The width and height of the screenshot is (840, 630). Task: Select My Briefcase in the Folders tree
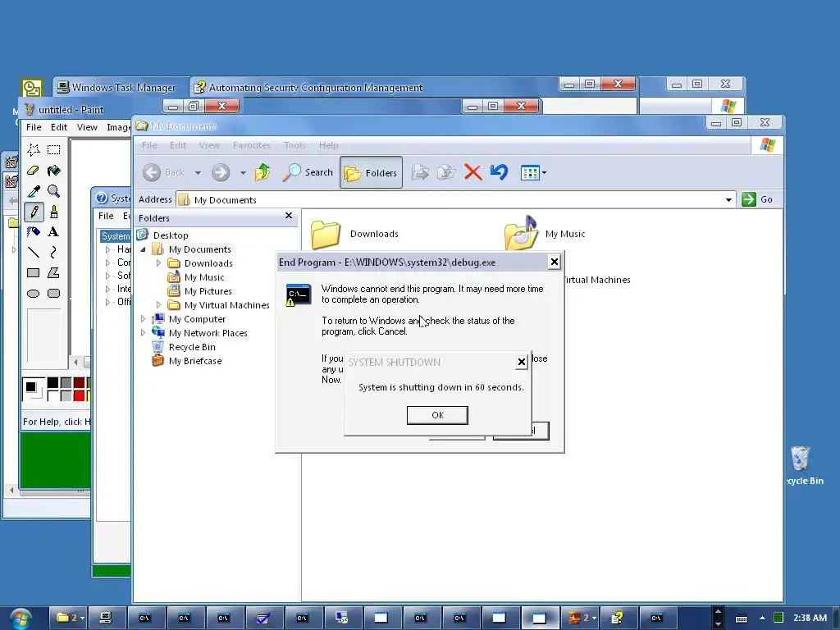coord(195,361)
